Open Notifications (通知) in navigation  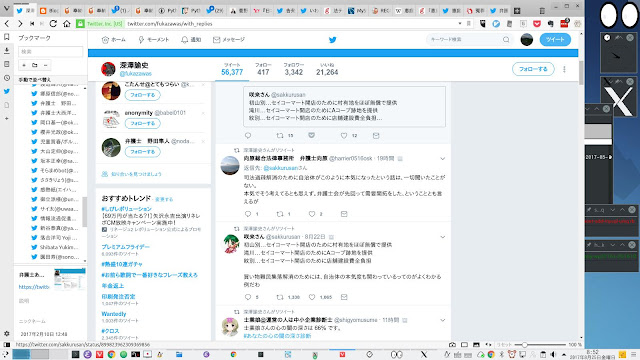(x=191, y=40)
